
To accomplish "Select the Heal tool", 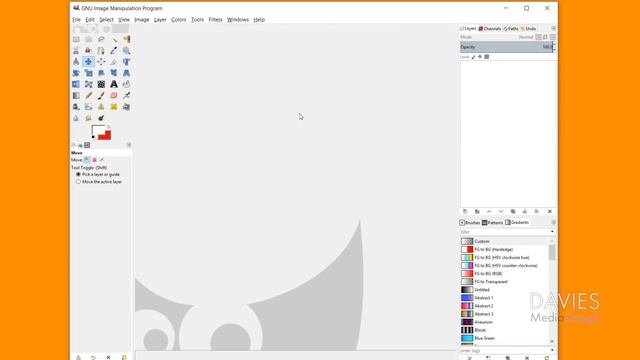I will (x=113, y=107).
